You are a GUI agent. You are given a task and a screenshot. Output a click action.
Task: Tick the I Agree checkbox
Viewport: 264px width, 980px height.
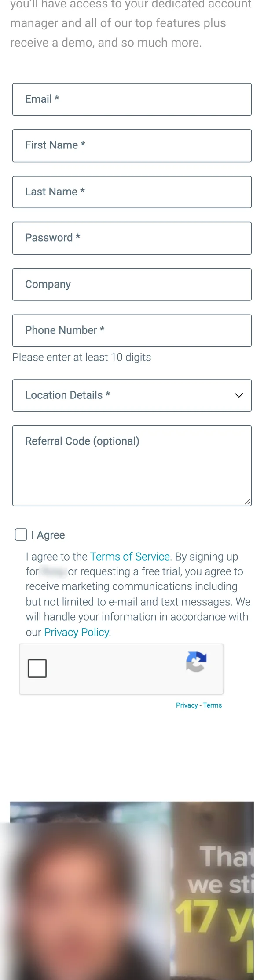(21, 535)
